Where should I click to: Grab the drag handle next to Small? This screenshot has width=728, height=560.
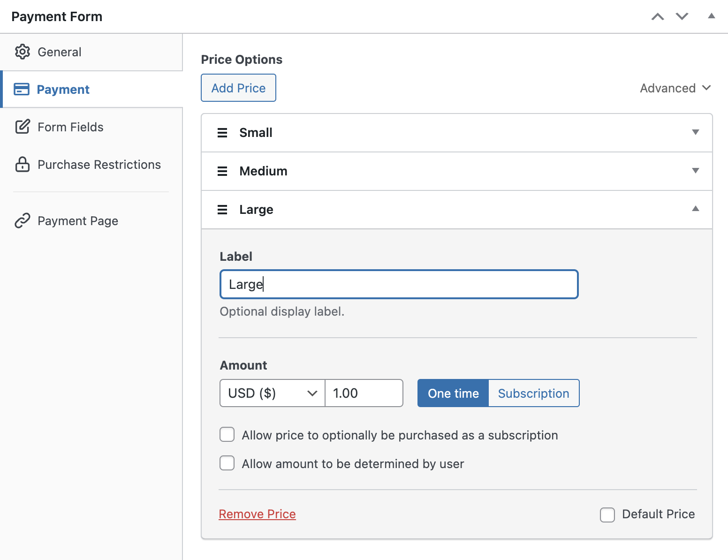tap(222, 133)
